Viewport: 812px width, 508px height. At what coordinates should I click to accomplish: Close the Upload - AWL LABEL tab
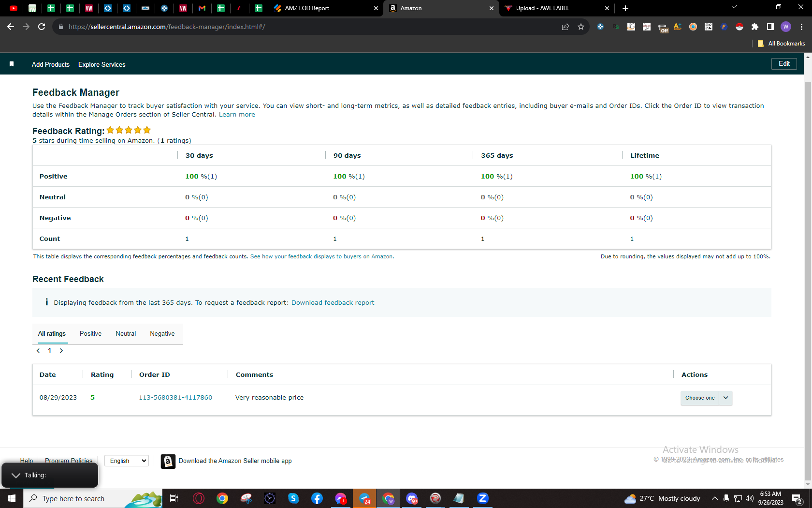[607, 8]
